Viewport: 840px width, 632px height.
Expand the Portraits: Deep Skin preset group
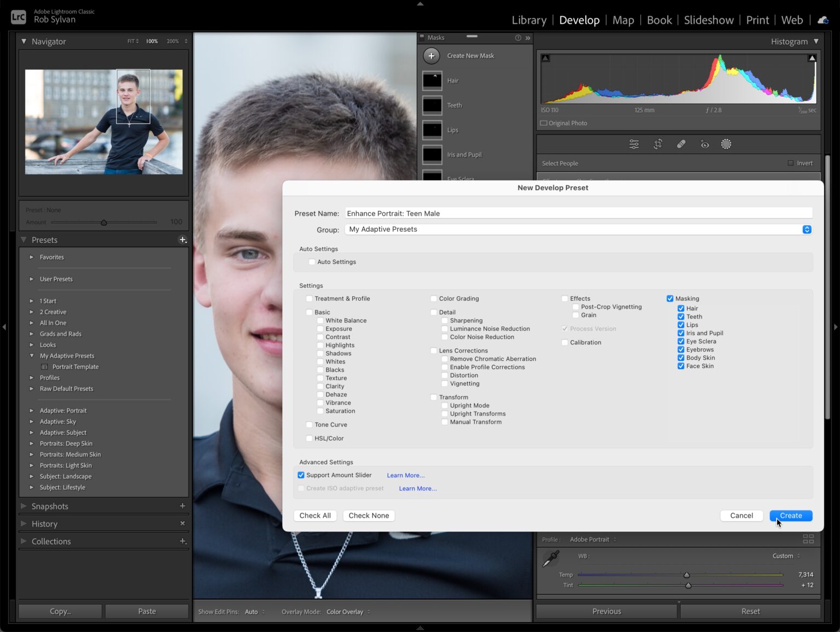[x=32, y=443]
